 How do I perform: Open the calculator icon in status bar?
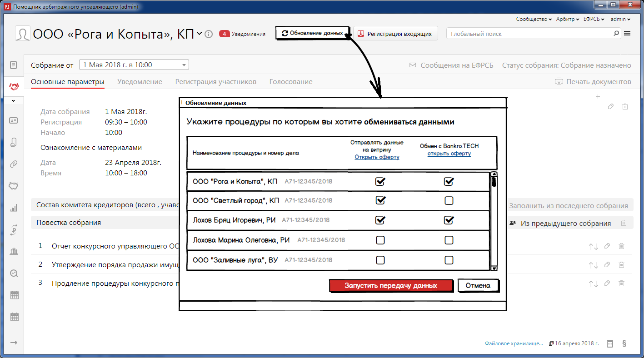[x=610, y=343]
